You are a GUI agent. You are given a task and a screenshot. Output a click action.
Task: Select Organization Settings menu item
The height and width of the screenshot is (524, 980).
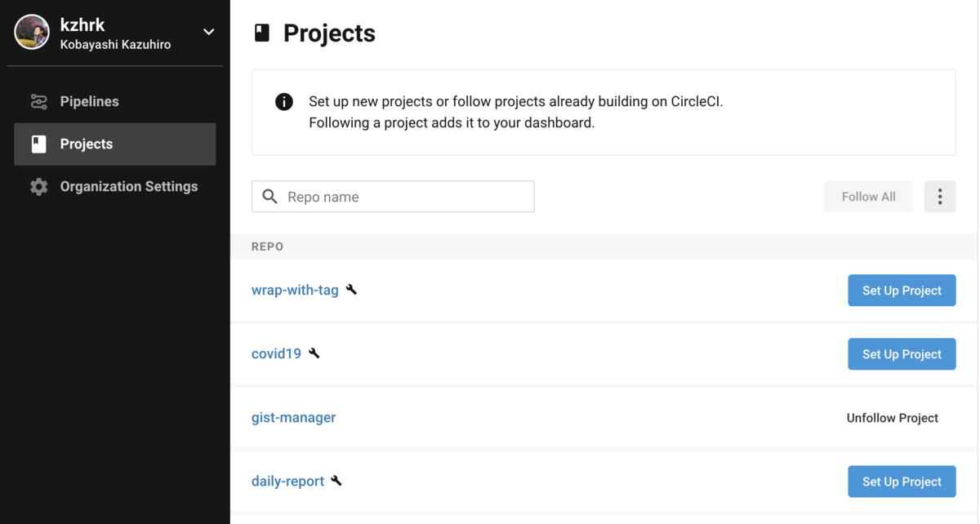coord(115,186)
